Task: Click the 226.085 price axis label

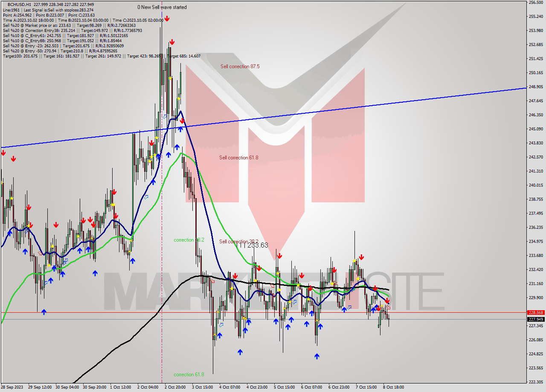Action: (x=535, y=340)
